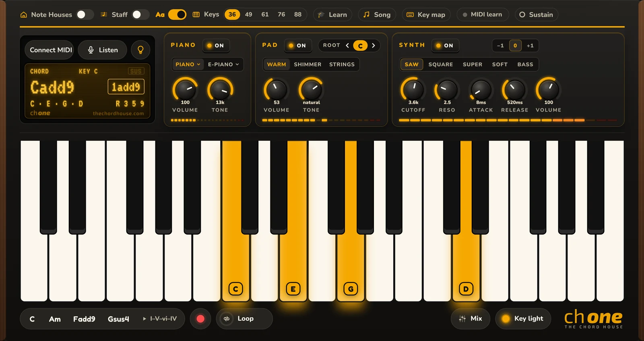Image resolution: width=644 pixels, height=341 pixels.
Task: Click the Note Houses home icon
Action: [x=24, y=15]
